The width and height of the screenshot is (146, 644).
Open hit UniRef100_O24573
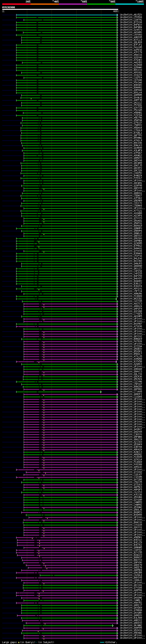pos(131,30)
